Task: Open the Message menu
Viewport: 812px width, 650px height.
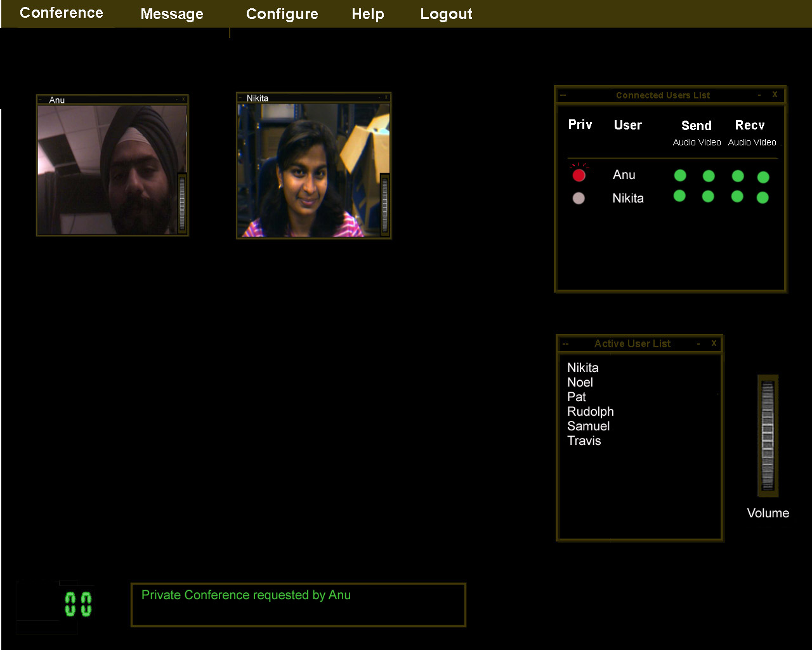Action: point(172,14)
